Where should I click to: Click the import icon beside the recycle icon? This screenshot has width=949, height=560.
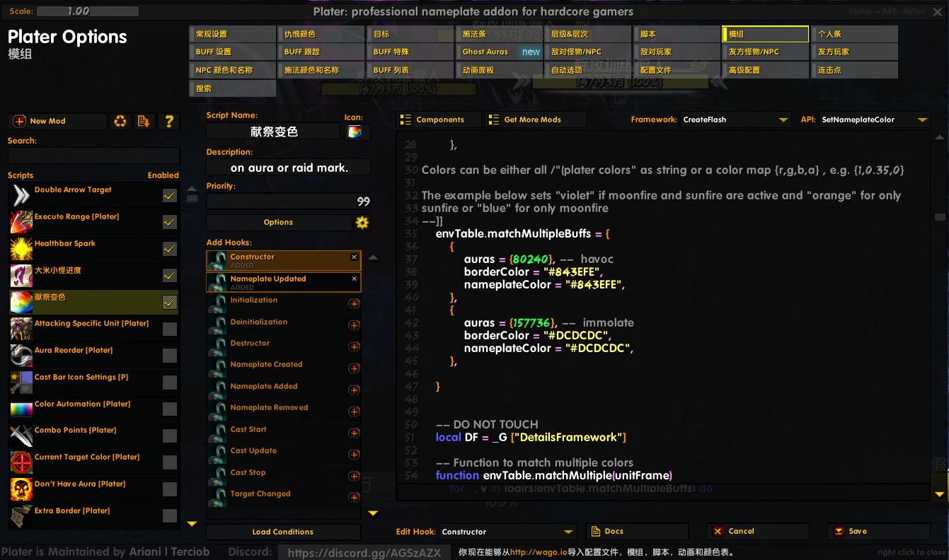[x=144, y=122]
